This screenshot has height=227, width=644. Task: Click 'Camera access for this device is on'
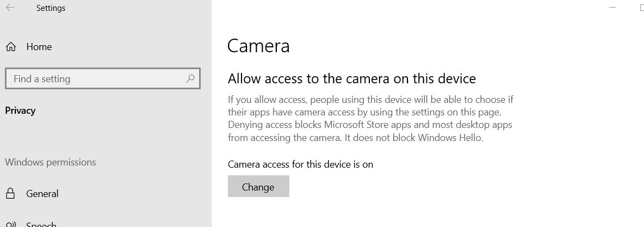click(x=300, y=164)
